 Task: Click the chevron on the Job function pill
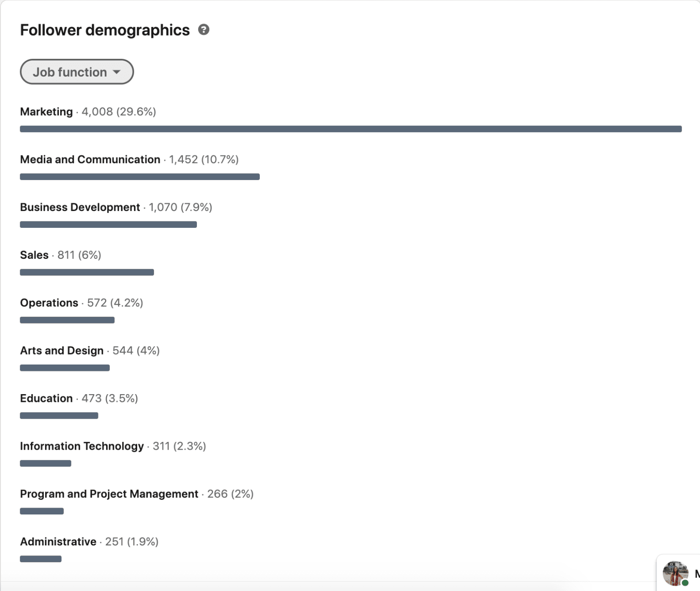click(117, 72)
